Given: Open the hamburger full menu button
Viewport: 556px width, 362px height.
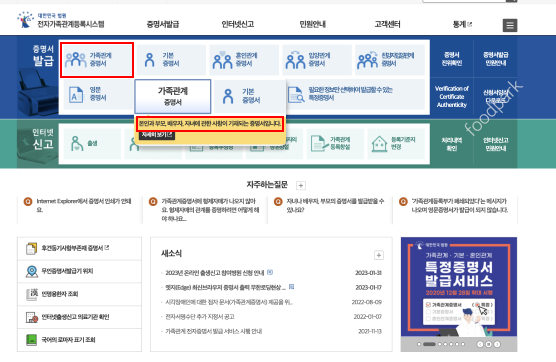Looking at the screenshot, I should pos(510,25).
